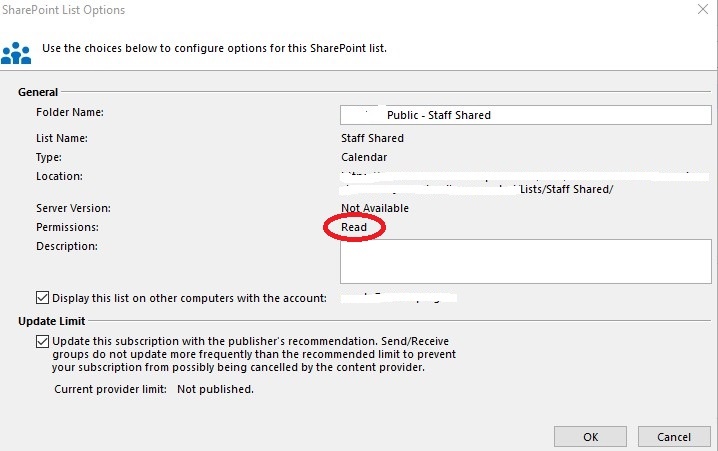Image resolution: width=718 pixels, height=451 pixels.
Task: Click the 'Server Version:' label
Action: [73, 208]
